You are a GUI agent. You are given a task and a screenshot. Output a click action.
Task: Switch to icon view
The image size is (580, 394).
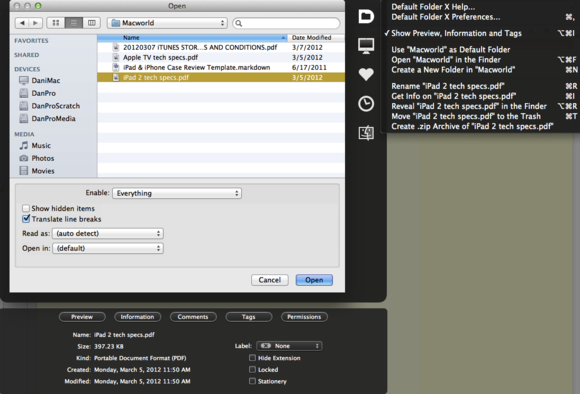click(x=56, y=23)
